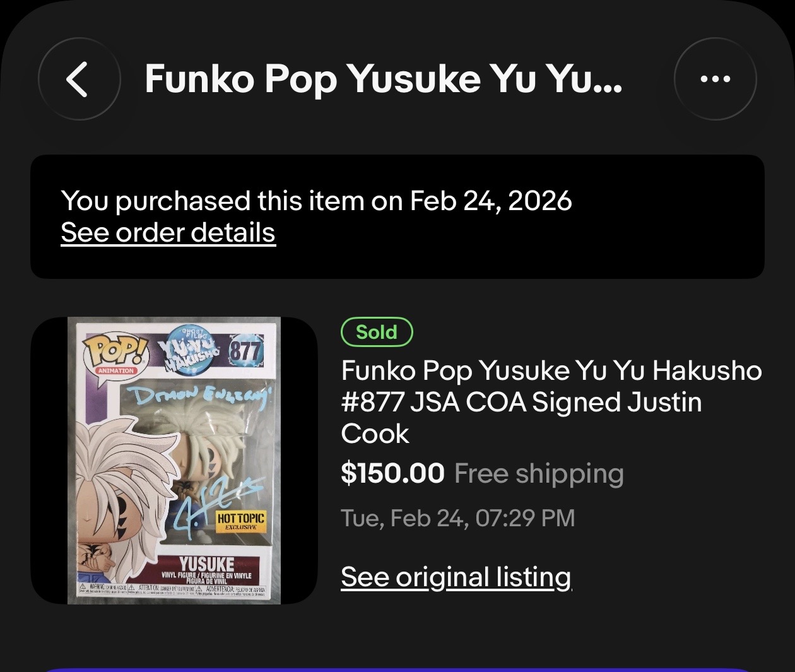Click the Pop! Animation logo on the box
Screen dimensions: 795x672
coord(115,353)
